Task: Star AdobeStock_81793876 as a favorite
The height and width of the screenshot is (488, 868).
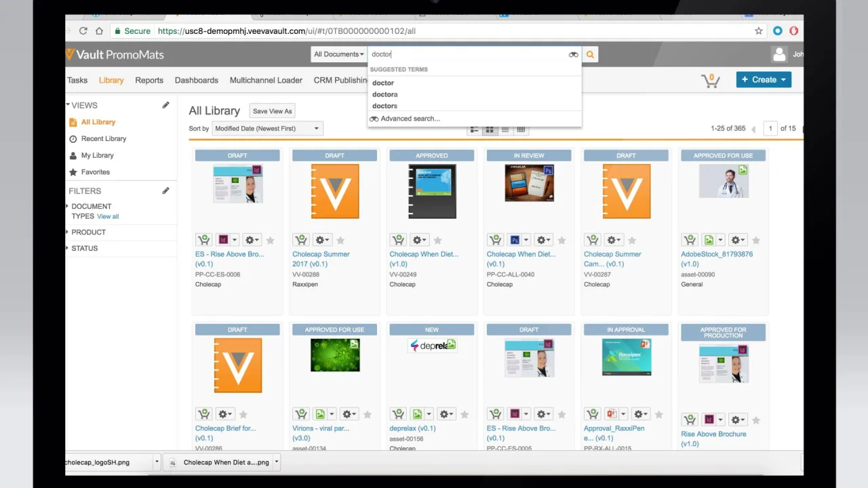Action: coord(756,239)
